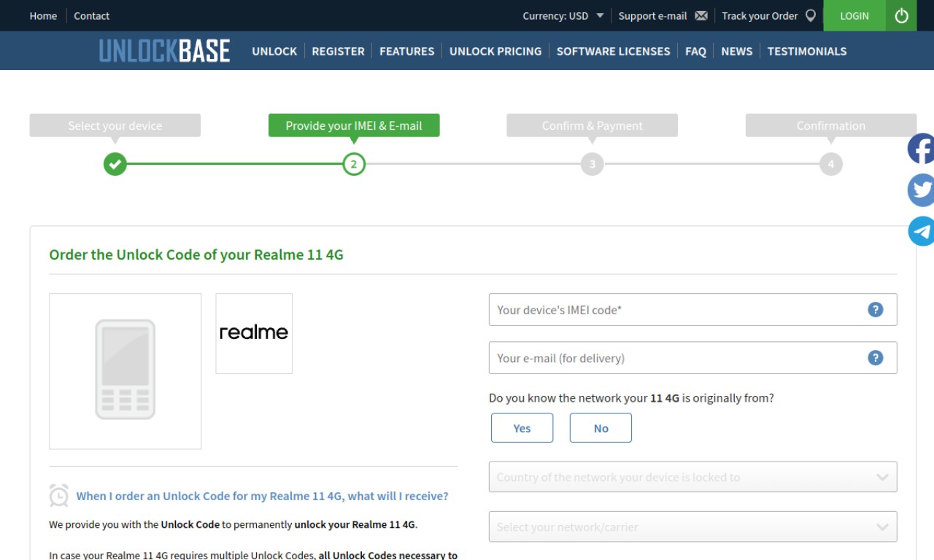The image size is (934, 560).
Task: Select No for known original network
Action: [x=601, y=428]
